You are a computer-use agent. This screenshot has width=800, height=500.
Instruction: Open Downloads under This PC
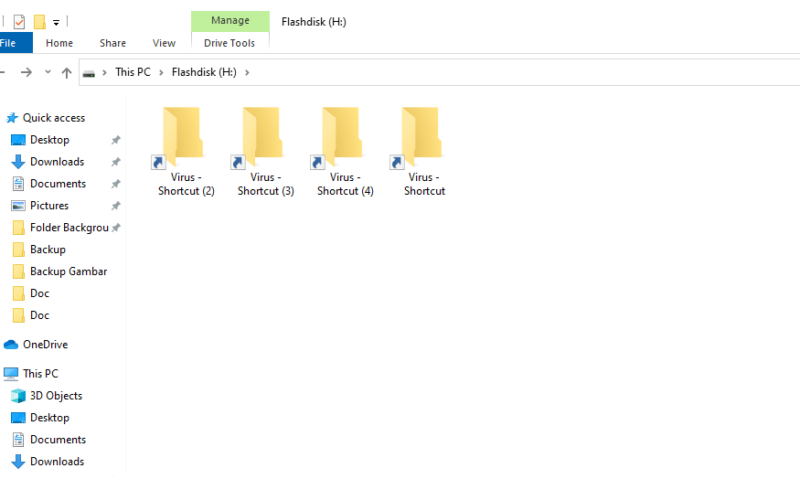[57, 461]
